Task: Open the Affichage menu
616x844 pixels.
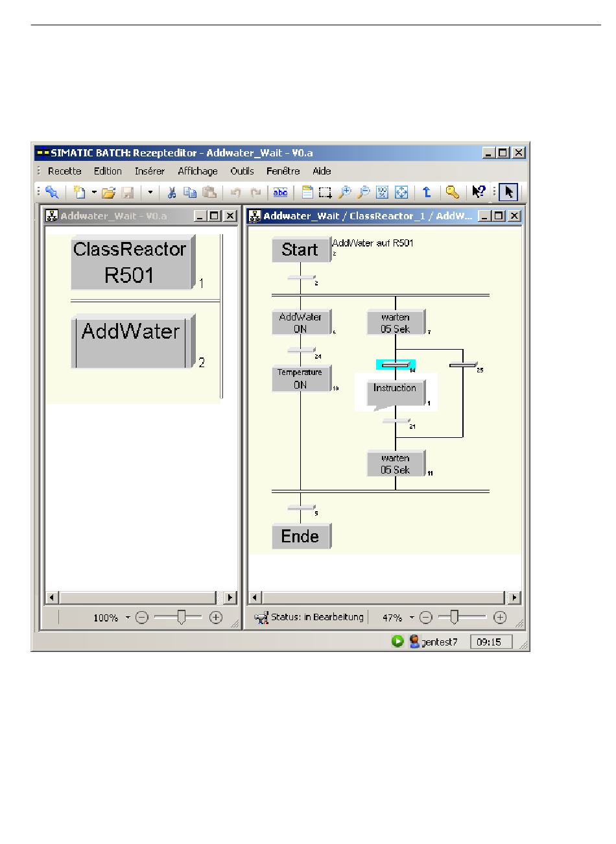Action: point(198,171)
